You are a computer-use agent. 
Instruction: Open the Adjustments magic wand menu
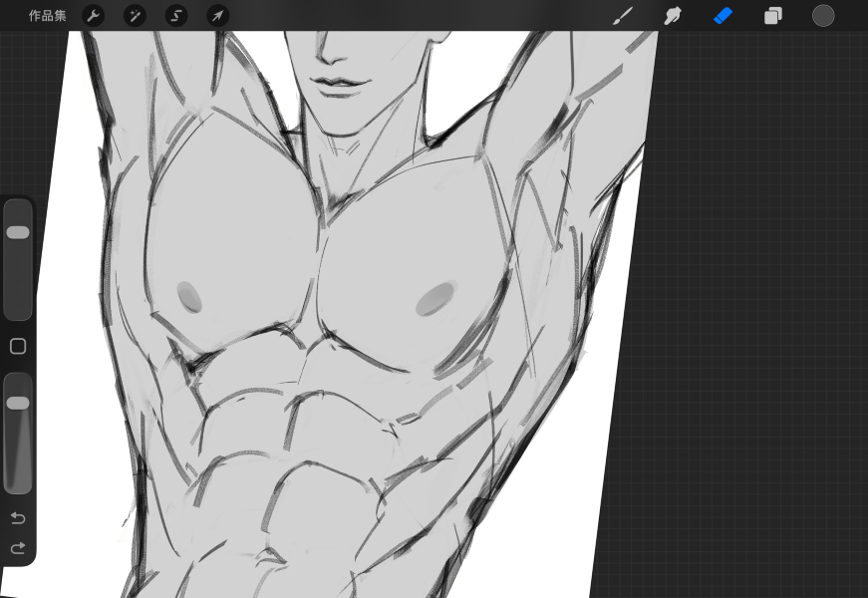click(x=135, y=16)
